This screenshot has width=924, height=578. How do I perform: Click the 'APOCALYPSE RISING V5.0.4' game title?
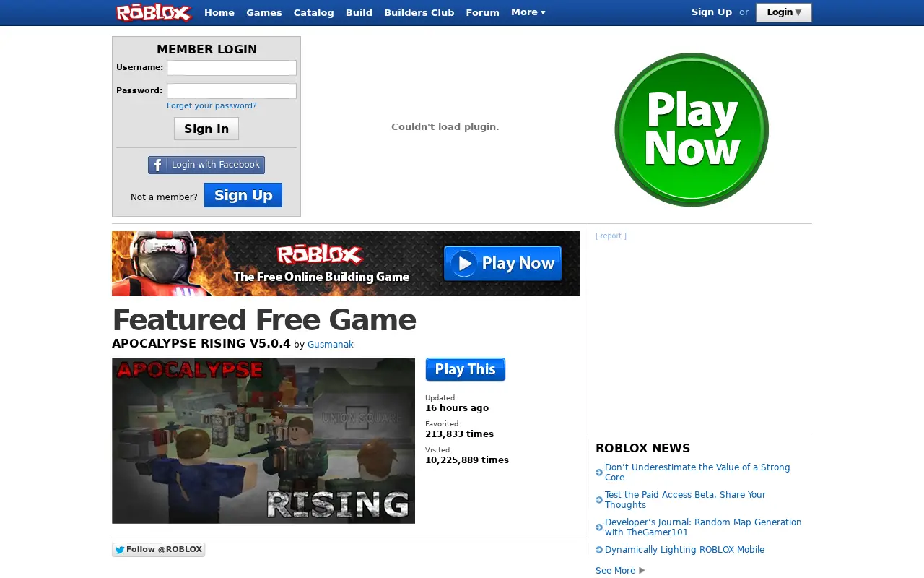point(201,344)
